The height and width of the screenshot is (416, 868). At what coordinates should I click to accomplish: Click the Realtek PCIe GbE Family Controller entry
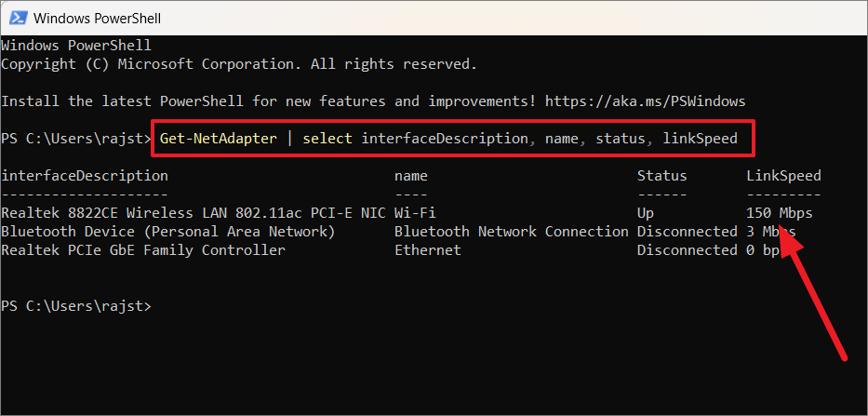coord(143,250)
